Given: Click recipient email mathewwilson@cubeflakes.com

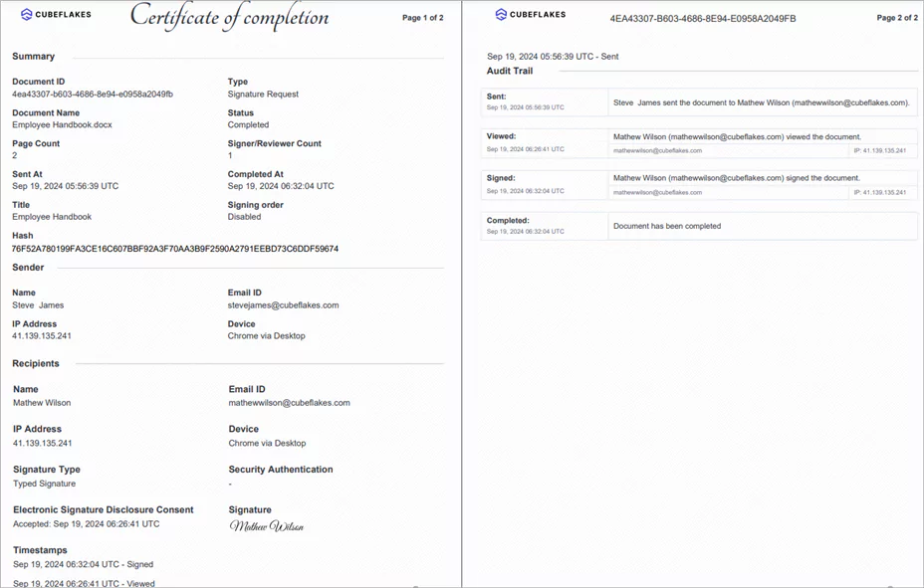Looking at the screenshot, I should pos(290,403).
